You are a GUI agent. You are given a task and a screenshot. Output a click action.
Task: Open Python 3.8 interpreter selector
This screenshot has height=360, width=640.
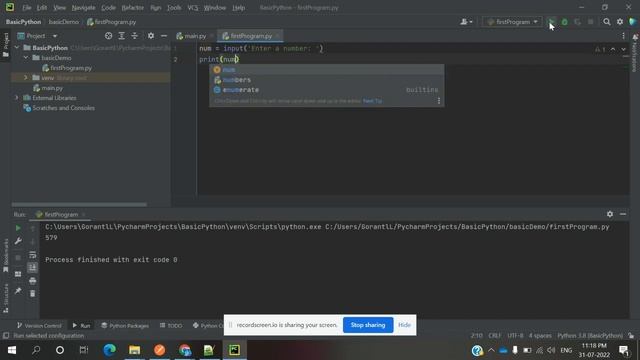point(590,336)
